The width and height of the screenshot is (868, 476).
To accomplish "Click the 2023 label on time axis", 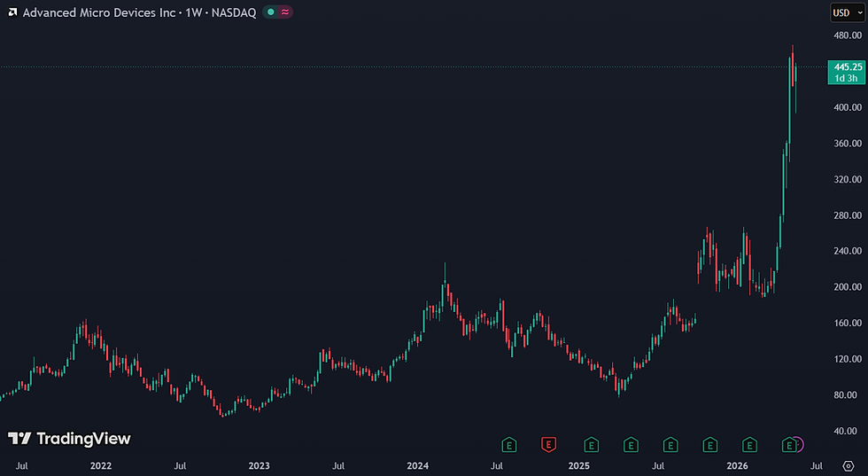I will tap(259, 466).
